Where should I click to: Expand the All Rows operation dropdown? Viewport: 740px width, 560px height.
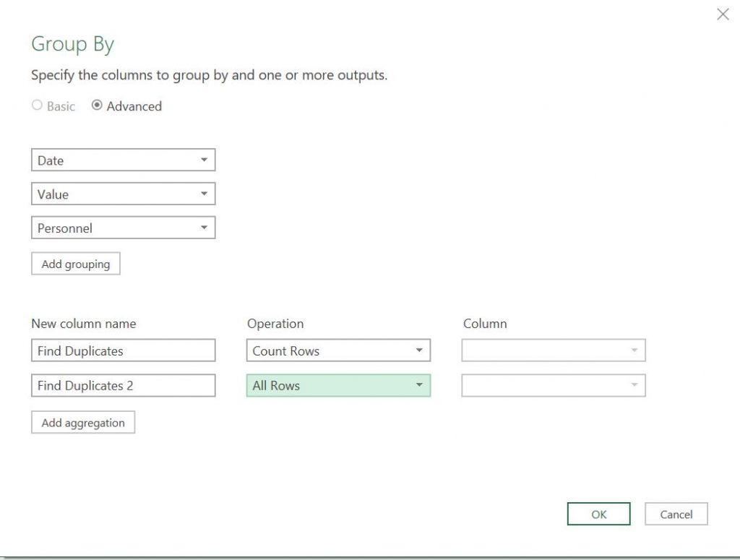click(338, 386)
